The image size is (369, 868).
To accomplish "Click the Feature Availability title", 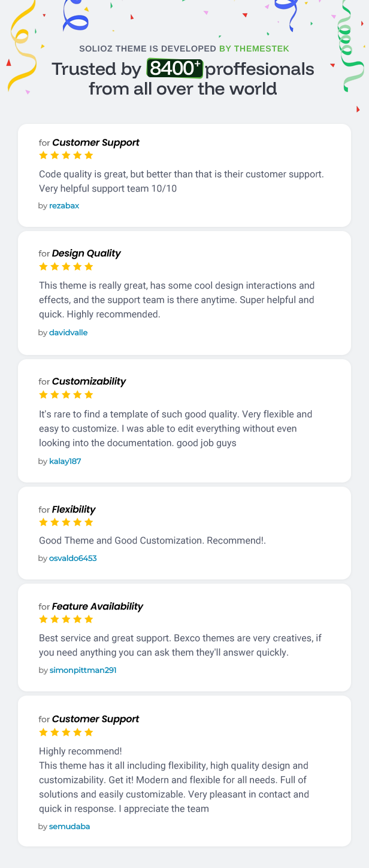I will pyautogui.click(x=98, y=606).
